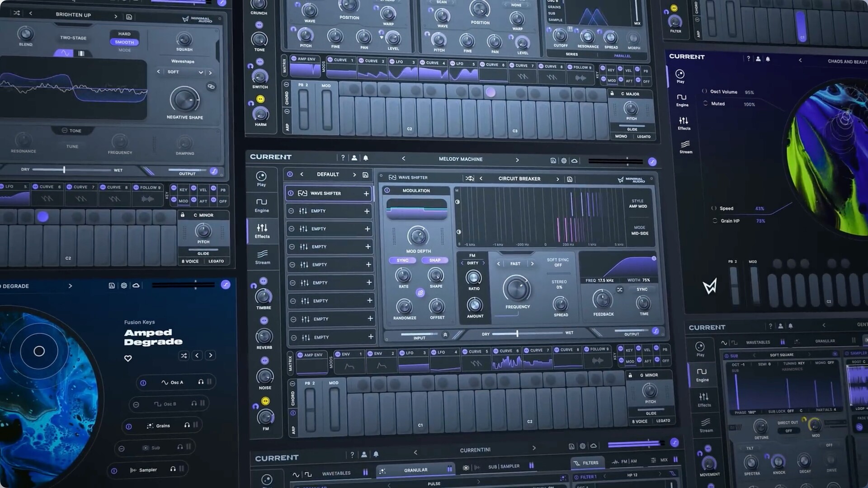Switch to the Stream page in Melody Machine
Screen dimensions: 868x488
[262, 256]
